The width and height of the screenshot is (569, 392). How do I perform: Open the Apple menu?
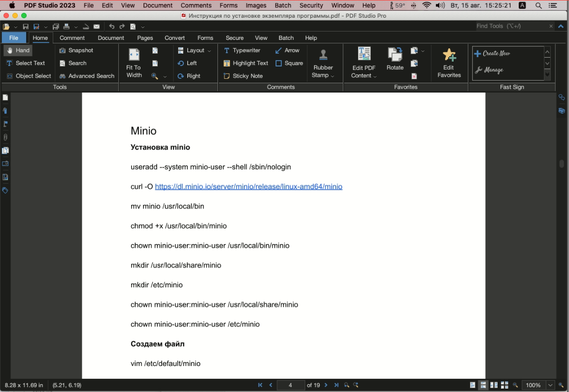coord(12,5)
